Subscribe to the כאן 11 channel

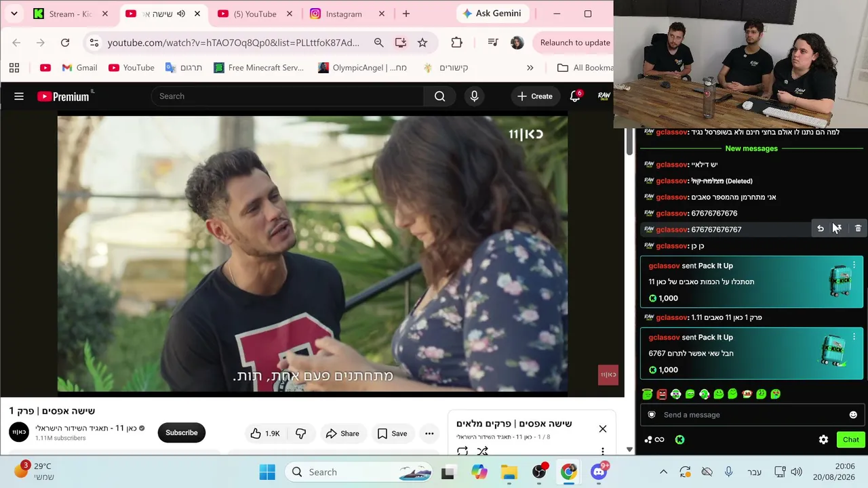[182, 432]
